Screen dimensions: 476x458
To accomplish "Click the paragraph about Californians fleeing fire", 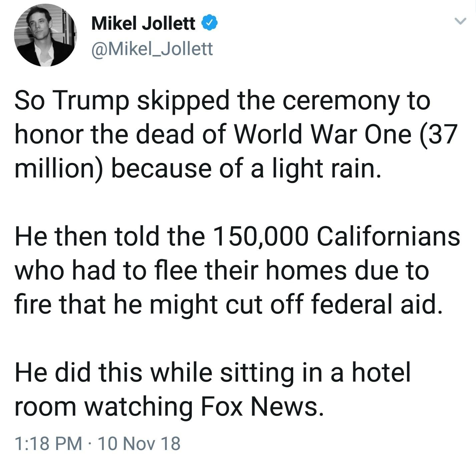I will (x=233, y=271).
